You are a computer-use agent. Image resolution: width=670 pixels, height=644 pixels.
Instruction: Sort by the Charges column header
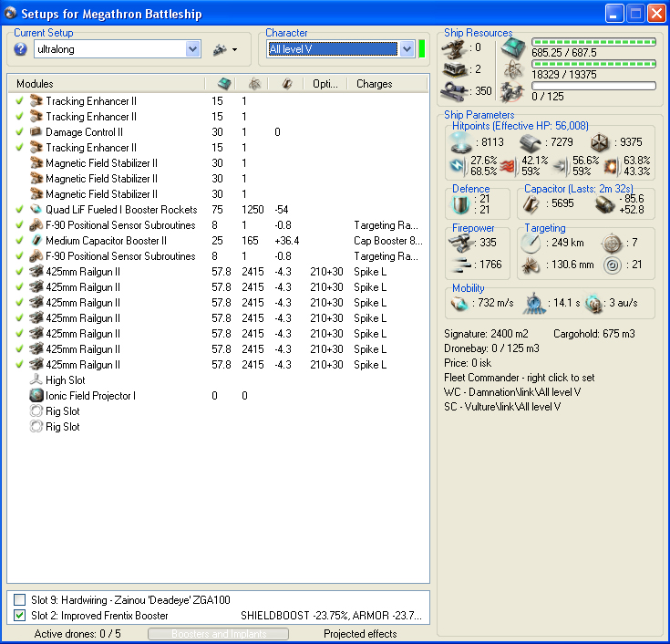coord(387,84)
